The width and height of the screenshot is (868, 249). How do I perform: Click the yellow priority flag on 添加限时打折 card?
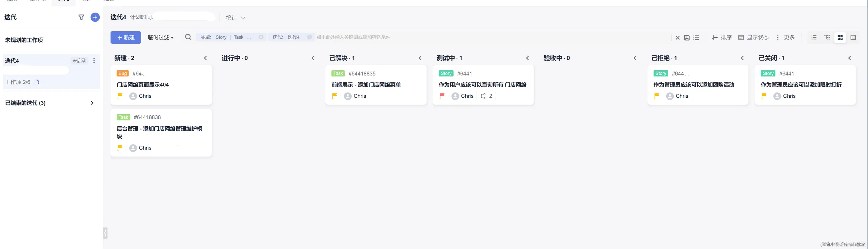[764, 96]
